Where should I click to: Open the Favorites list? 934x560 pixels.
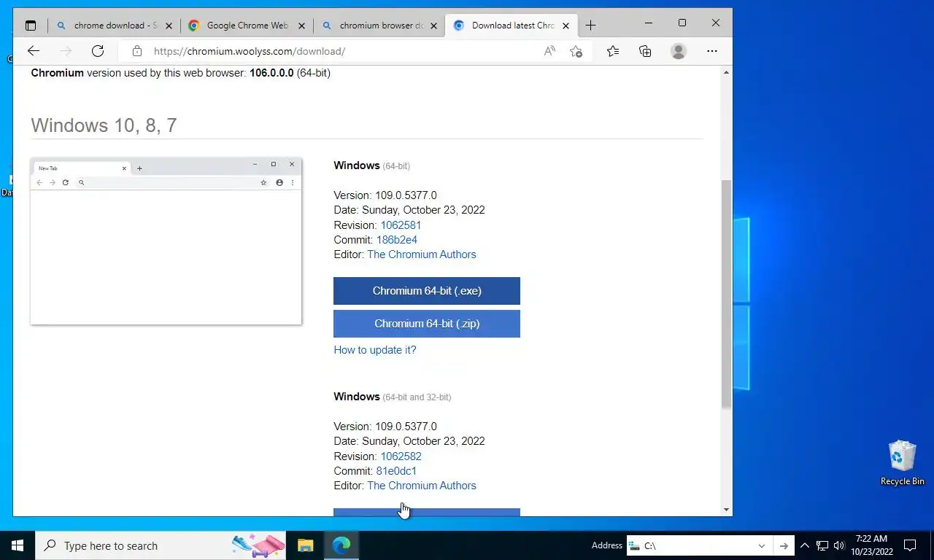(x=613, y=51)
